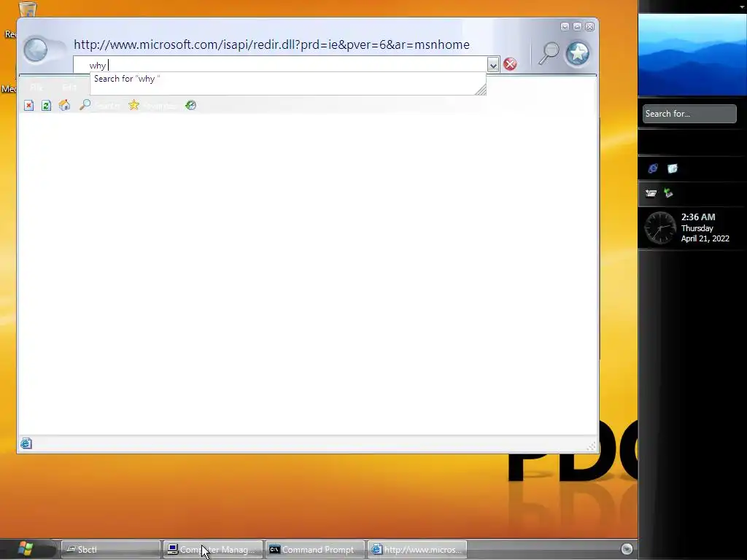Click the 2:36 AM time text

[698, 217]
